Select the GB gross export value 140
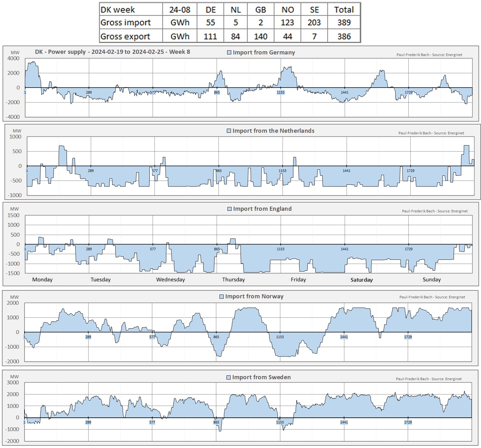This screenshot has width=481, height=448. click(261, 37)
